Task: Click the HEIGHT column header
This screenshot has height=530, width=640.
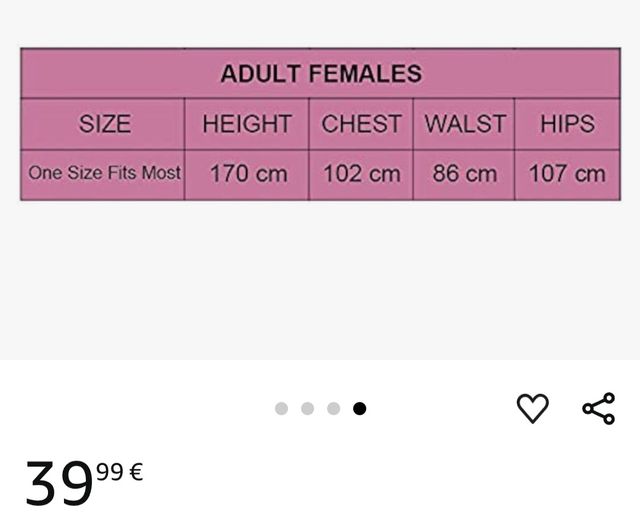Action: tap(247, 124)
